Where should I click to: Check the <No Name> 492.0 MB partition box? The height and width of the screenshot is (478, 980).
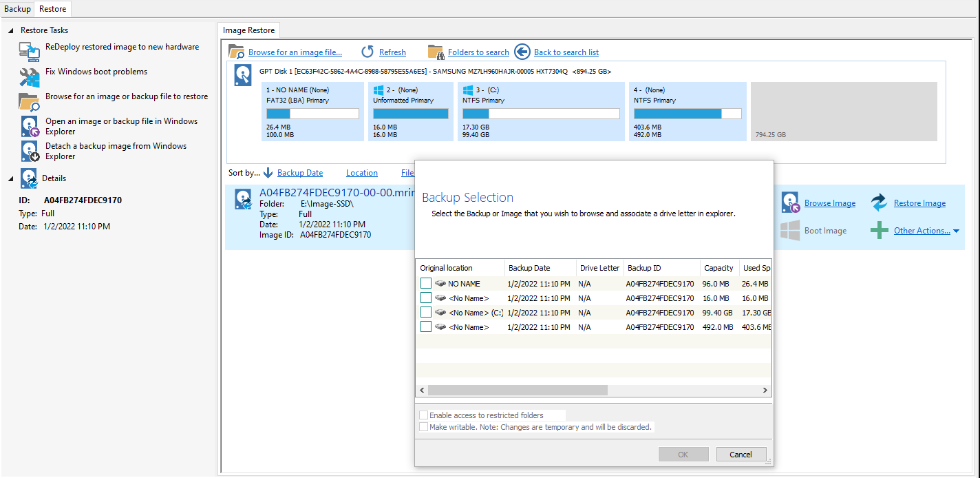point(426,326)
